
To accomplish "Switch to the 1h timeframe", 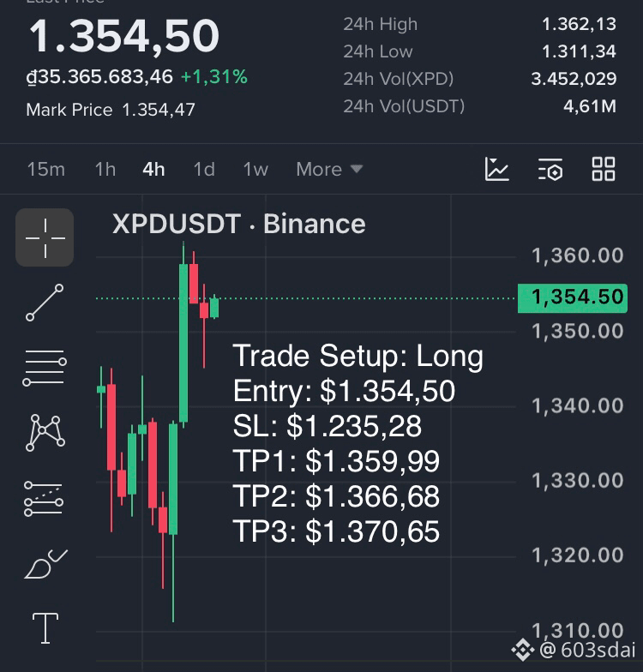I will coord(105,170).
